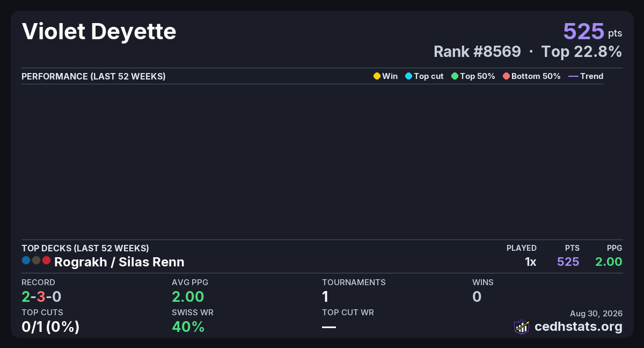Open the Rograkh / Silas Renn deck
The height and width of the screenshot is (348, 644).
point(119,262)
